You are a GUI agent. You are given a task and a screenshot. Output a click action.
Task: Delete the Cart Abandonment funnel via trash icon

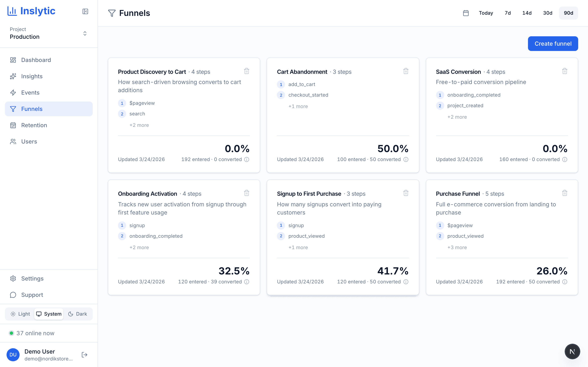[x=405, y=71]
